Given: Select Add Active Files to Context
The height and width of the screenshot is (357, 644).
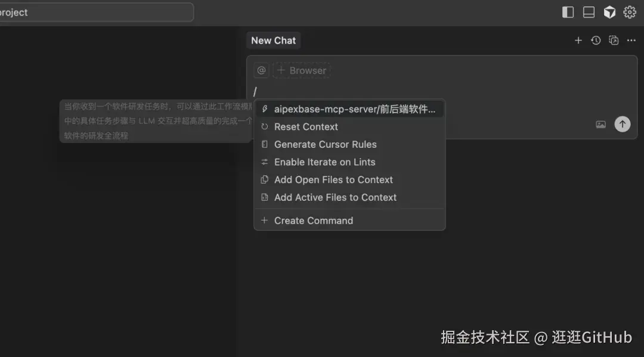Looking at the screenshot, I should [x=335, y=197].
